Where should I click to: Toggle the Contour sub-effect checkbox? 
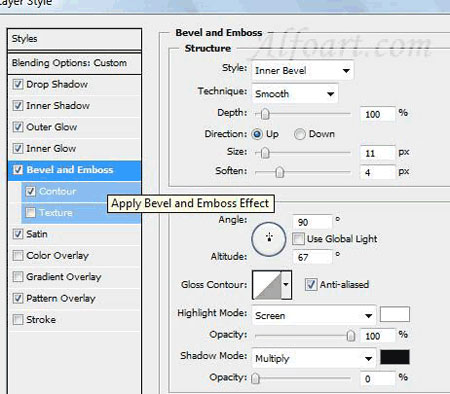[30, 191]
